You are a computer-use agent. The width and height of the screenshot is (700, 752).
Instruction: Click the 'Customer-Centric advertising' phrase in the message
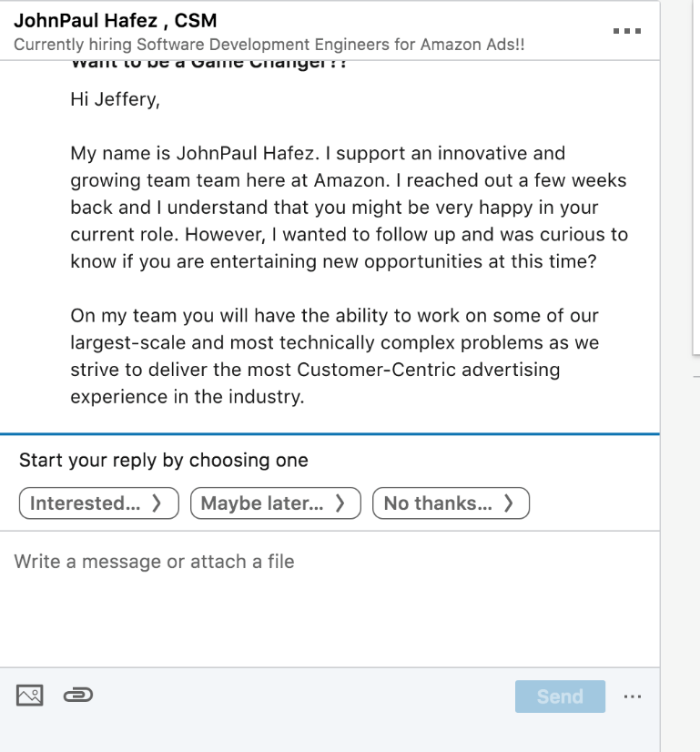[x=428, y=371]
